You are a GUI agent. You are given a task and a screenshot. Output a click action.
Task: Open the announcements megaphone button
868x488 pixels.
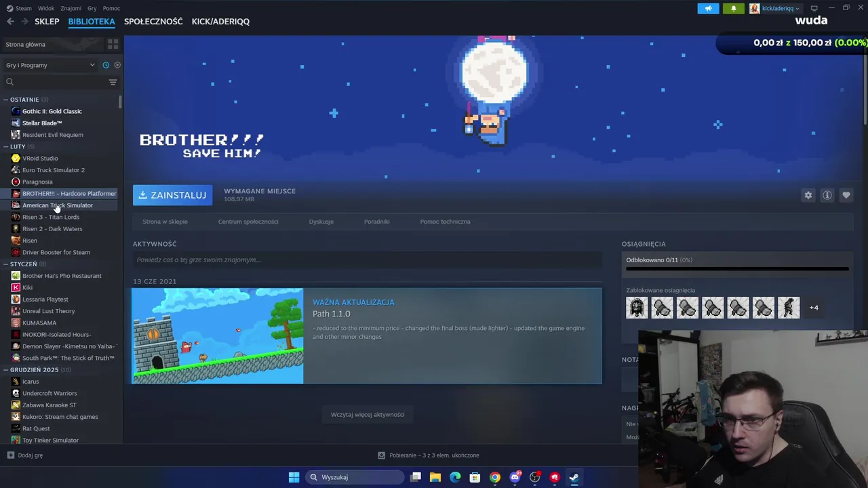pyautogui.click(x=708, y=8)
